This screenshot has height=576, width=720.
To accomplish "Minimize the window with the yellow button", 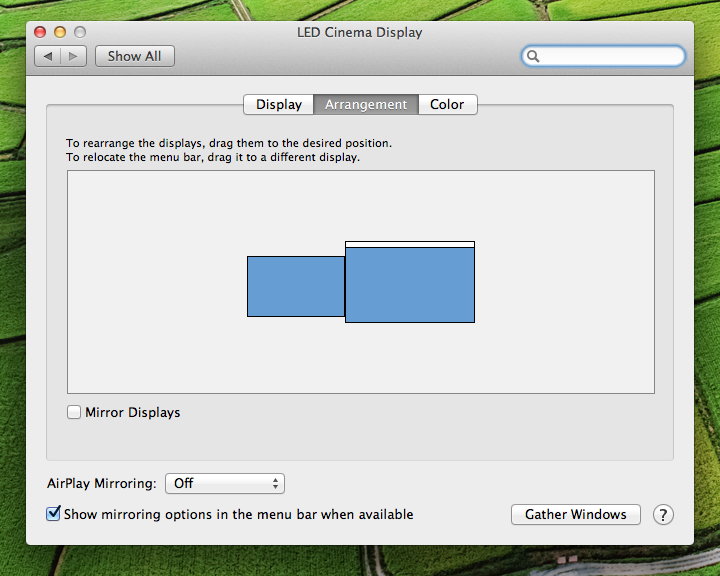I will pyautogui.click(x=60, y=32).
